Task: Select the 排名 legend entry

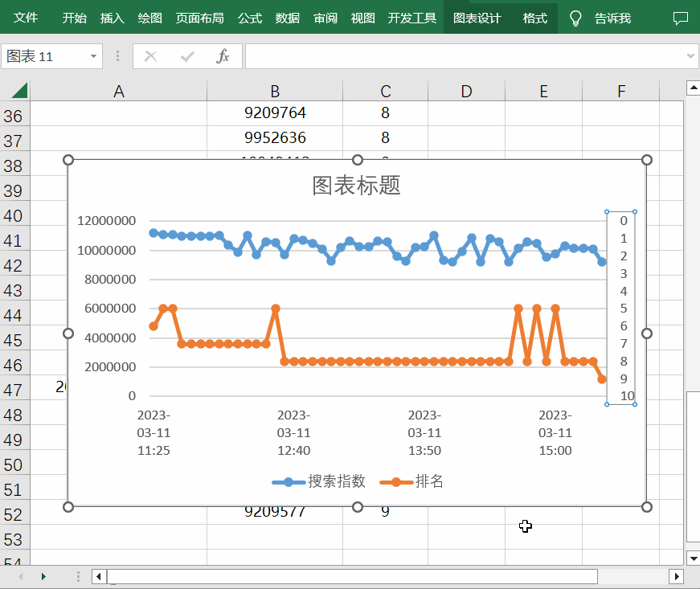Action: pyautogui.click(x=411, y=481)
